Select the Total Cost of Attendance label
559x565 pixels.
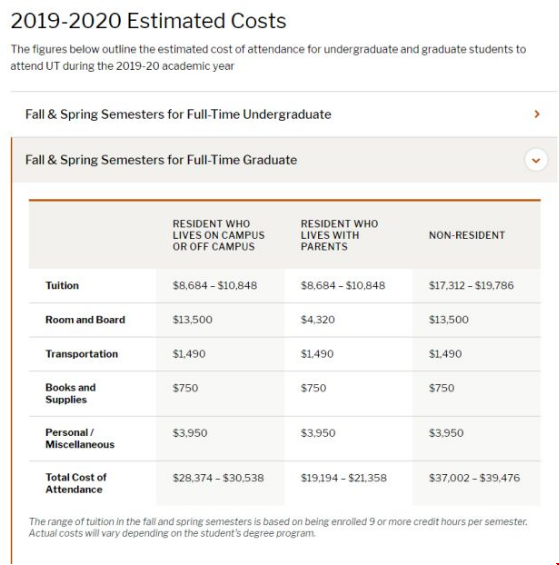pyautogui.click(x=76, y=483)
